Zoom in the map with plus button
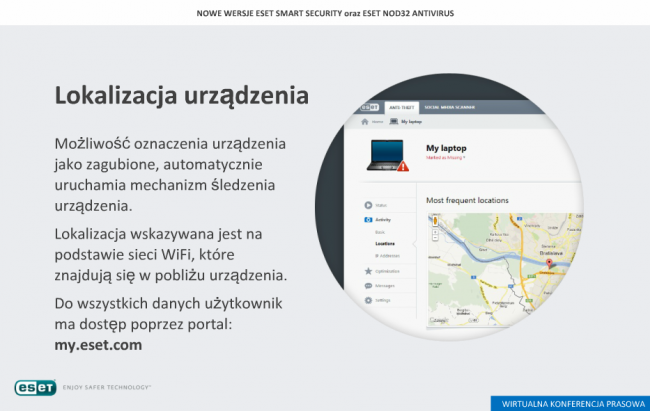This screenshot has height=411, width=650. click(x=435, y=232)
